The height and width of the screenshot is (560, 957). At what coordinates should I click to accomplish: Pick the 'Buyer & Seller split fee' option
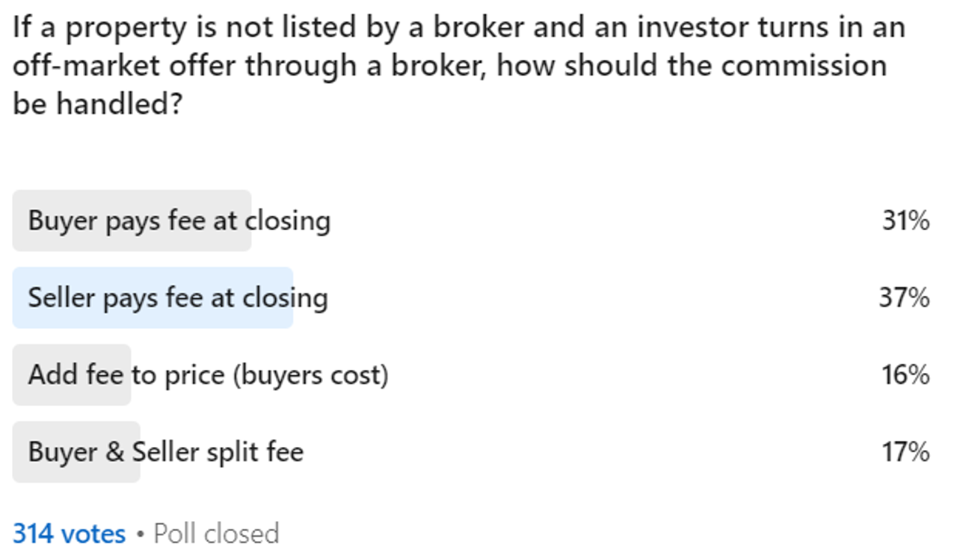[166, 452]
